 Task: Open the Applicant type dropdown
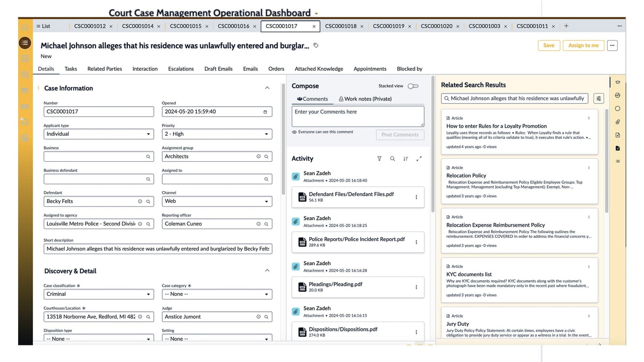click(x=99, y=134)
